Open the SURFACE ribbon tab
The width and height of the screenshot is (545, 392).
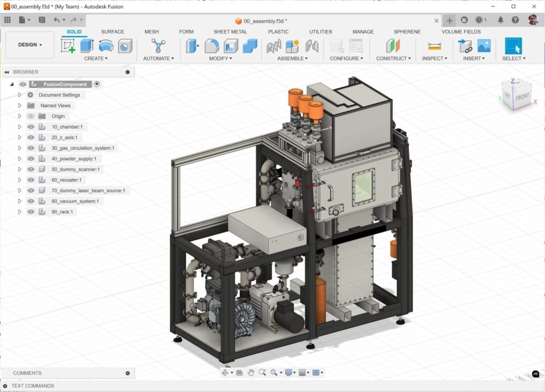click(112, 32)
